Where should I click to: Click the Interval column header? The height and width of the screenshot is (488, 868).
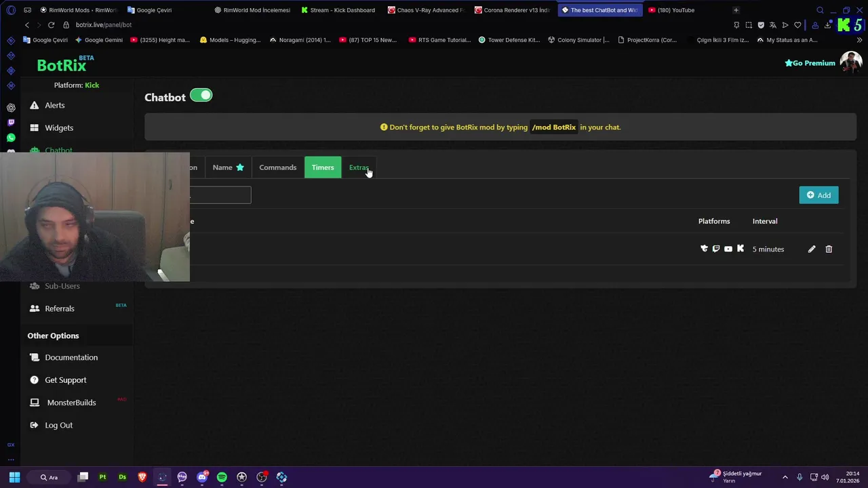765,221
